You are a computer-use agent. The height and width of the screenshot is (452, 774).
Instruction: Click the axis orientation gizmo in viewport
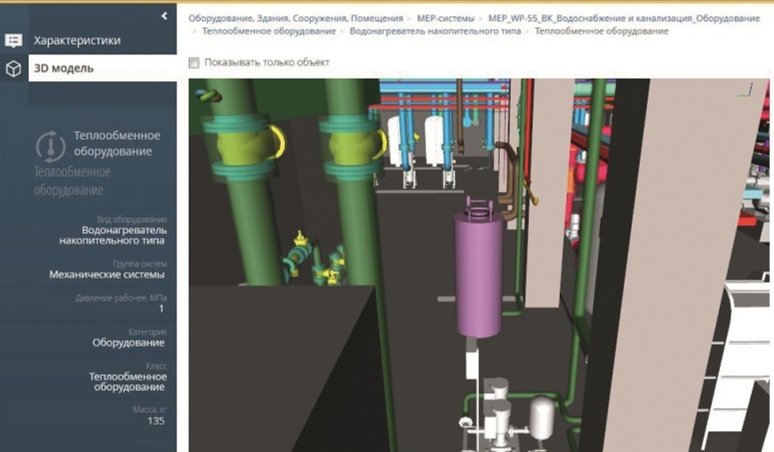(746, 92)
